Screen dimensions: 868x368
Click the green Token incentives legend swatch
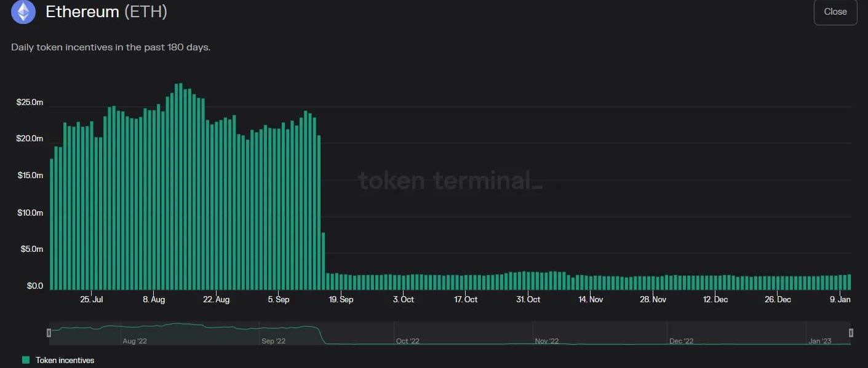(26, 361)
